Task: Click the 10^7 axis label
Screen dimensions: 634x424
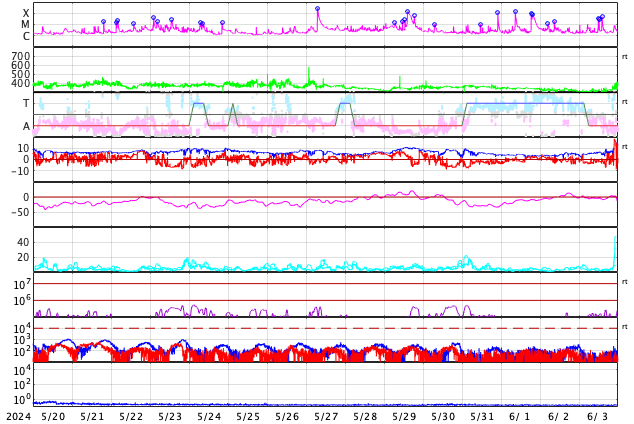Action: click(21, 285)
